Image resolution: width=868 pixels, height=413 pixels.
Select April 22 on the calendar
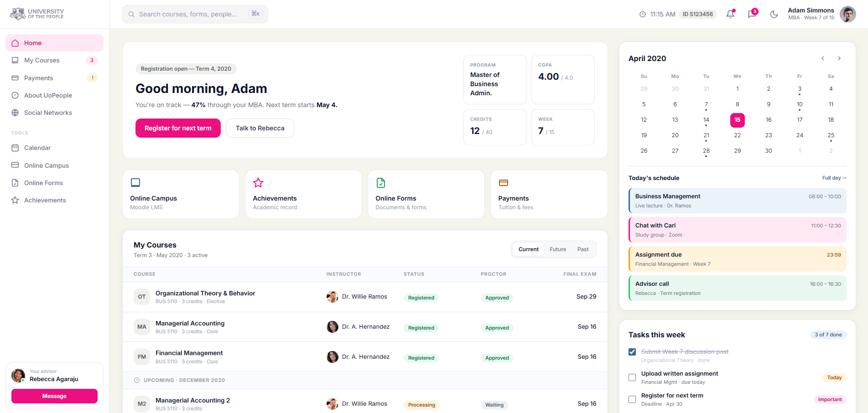[737, 135]
